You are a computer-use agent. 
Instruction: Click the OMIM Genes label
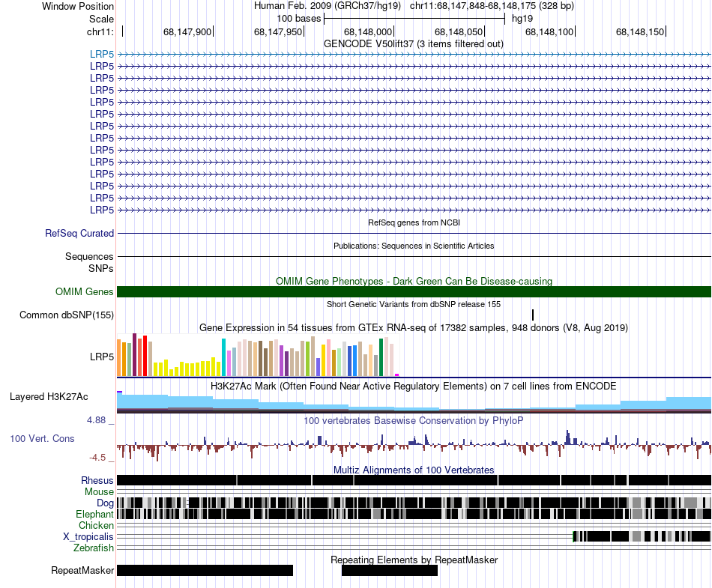click(x=85, y=291)
